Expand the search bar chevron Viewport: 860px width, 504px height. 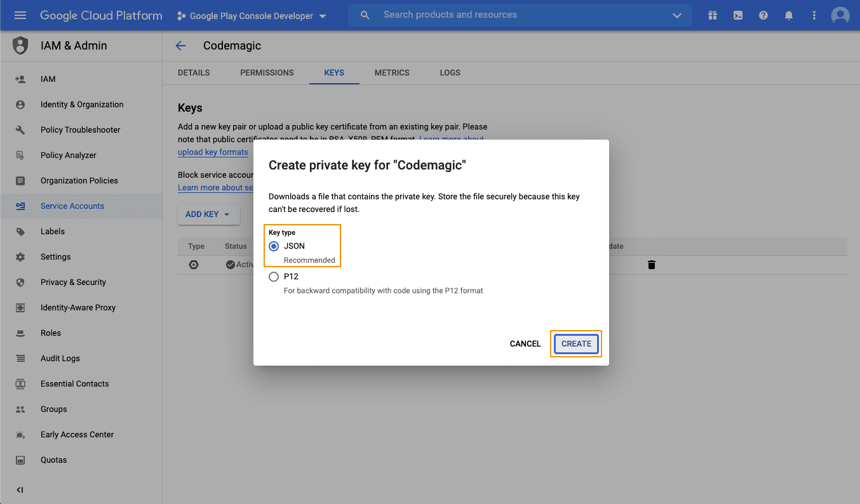click(677, 15)
